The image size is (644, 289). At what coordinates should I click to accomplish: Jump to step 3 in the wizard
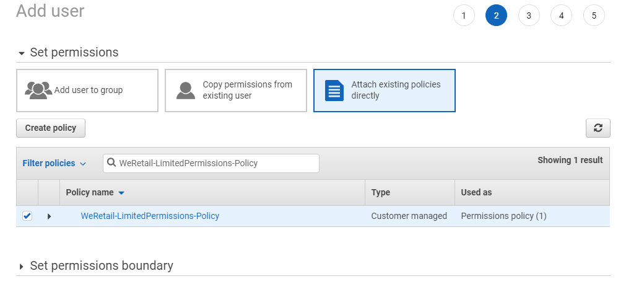point(529,16)
